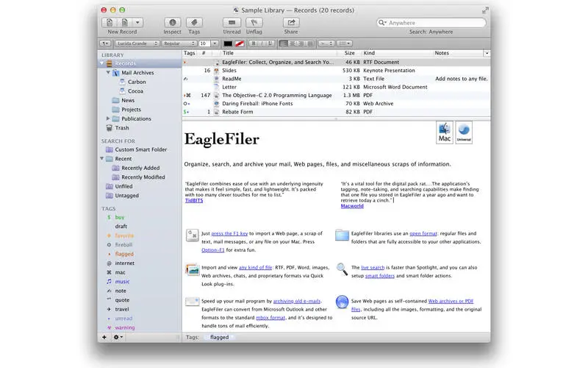Align text right
Screen dimensions: 588x368
tap(301, 43)
